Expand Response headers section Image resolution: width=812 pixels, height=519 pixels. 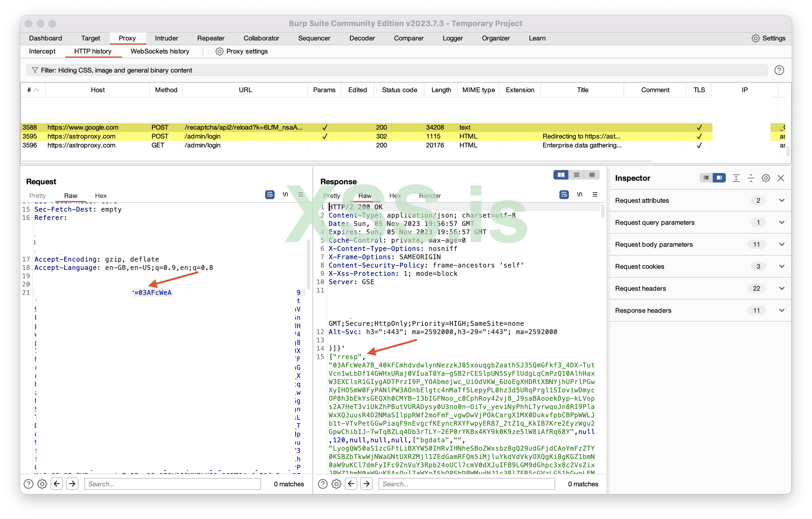tap(782, 310)
